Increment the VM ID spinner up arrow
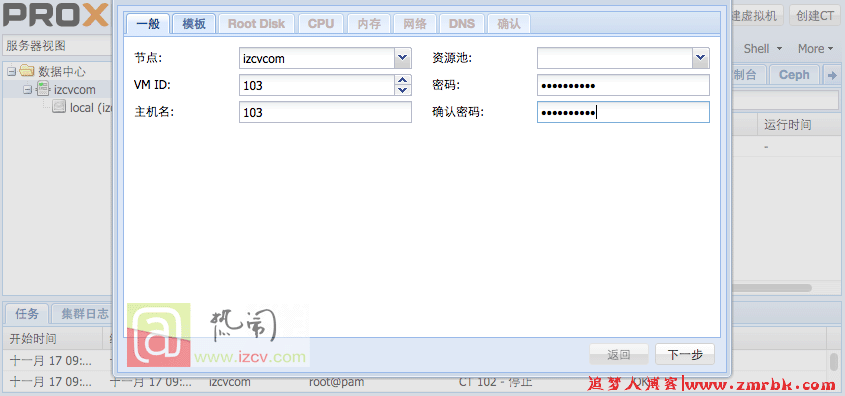Image resolution: width=845 pixels, height=396 pixels. point(403,80)
